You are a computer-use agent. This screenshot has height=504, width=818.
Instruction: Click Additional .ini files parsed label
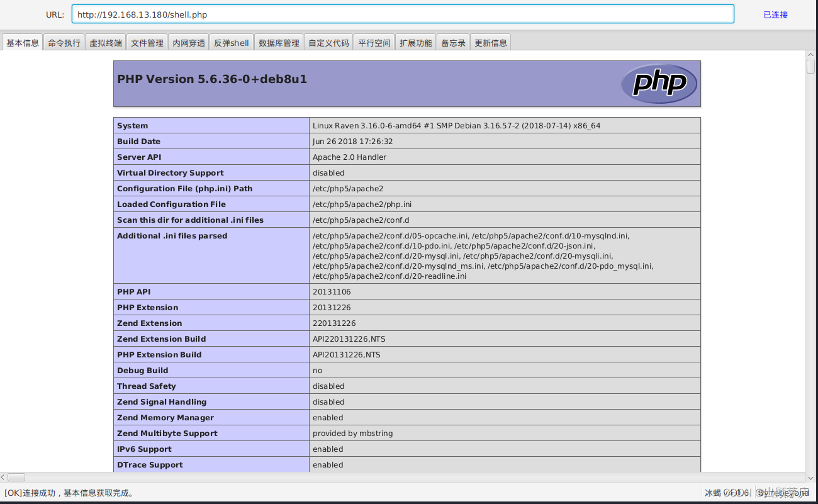click(x=172, y=236)
